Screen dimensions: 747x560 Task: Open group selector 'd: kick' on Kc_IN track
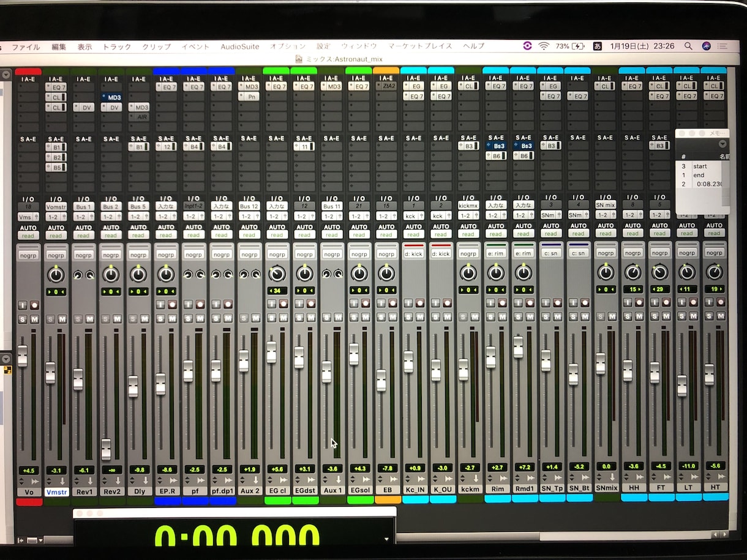pos(414,253)
